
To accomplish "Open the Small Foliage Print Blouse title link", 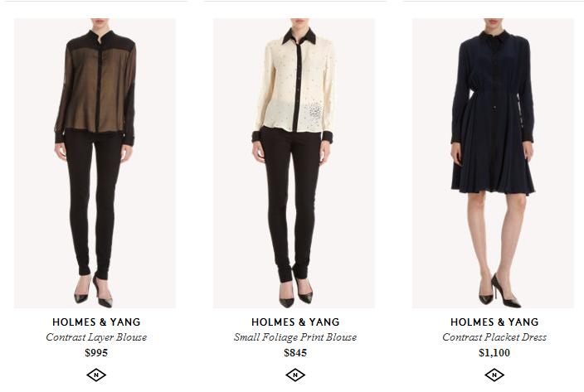I will pos(295,337).
